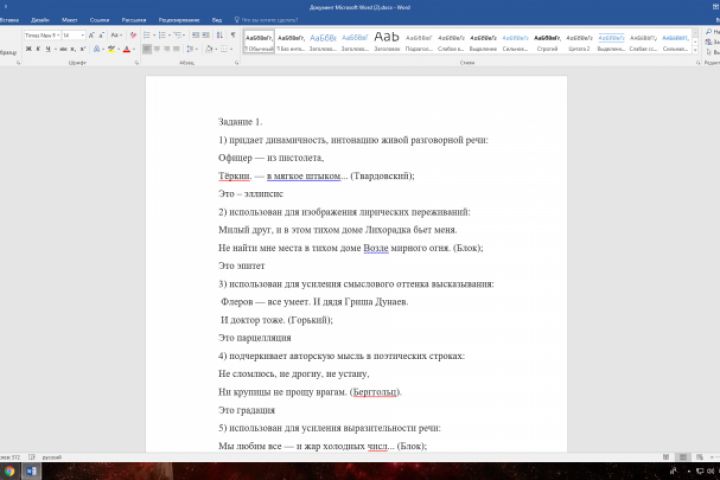Apply the Цитата 2 style

click(579, 42)
